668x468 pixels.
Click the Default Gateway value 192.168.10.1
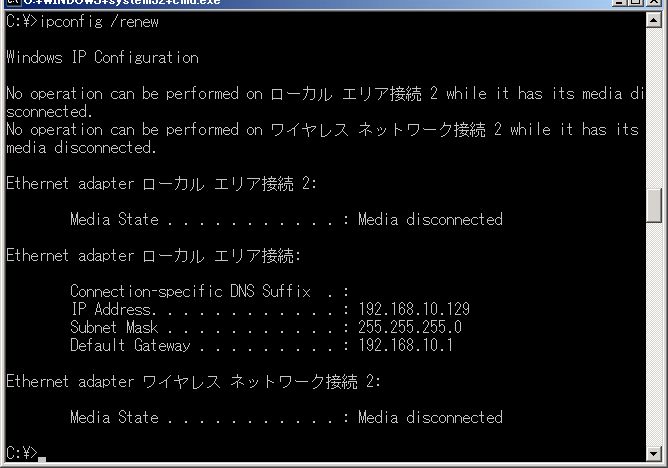(405, 345)
